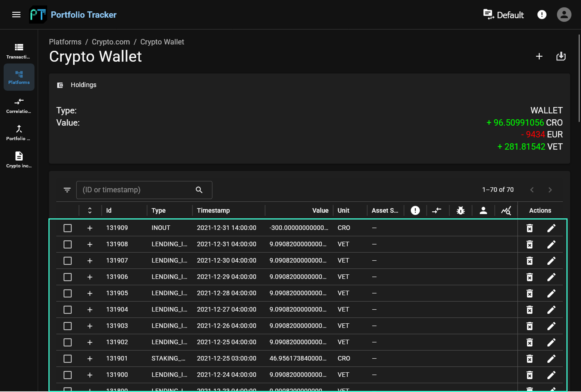The image size is (581, 392).
Task: Switch the Default profile
Action: (x=503, y=15)
